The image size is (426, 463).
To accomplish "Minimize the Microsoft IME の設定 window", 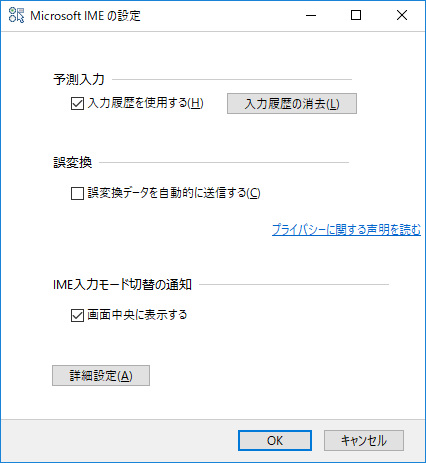I will [x=311, y=15].
